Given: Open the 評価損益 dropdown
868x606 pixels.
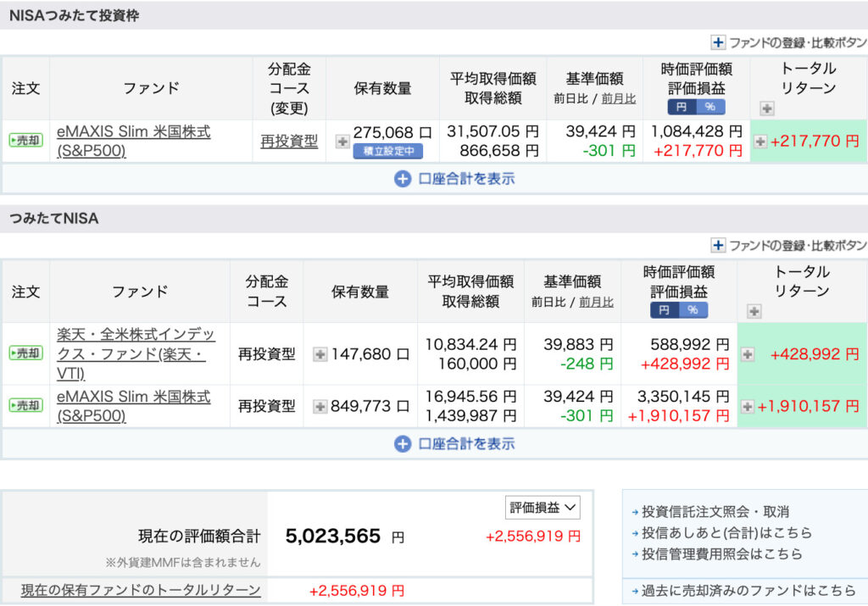Looking at the screenshot, I should point(543,508).
